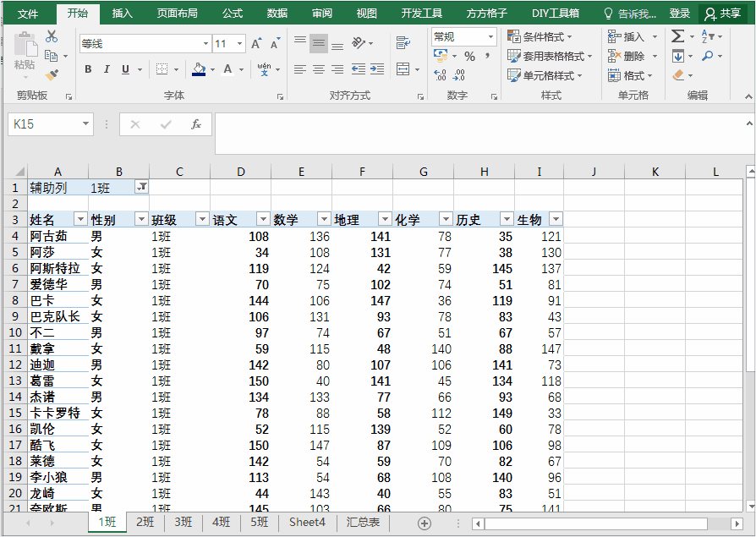This screenshot has height=537, width=756.
Task: Open 条件格式 conditional formatting
Action: (540, 36)
